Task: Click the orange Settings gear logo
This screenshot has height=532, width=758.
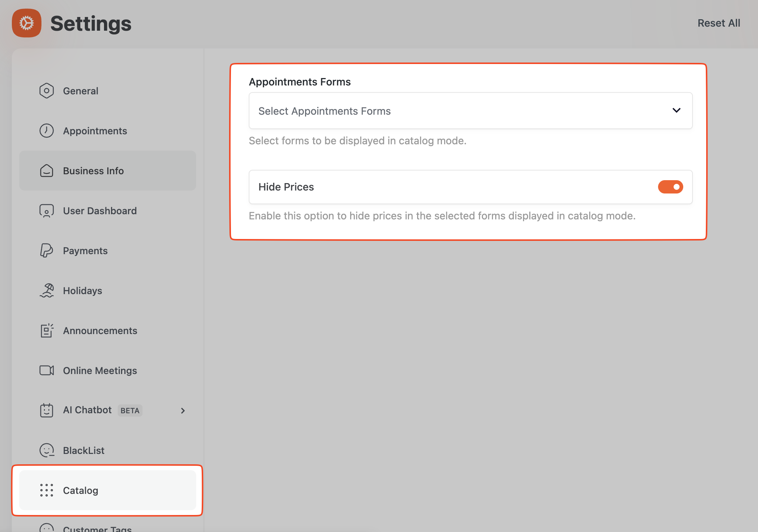Action: (27, 23)
